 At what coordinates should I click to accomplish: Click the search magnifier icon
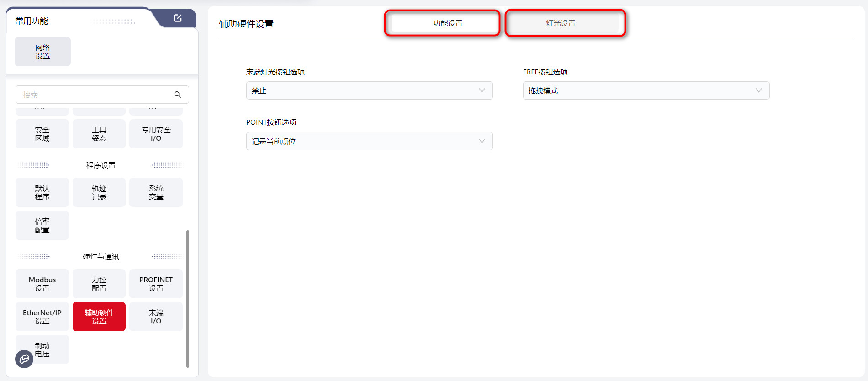coord(178,95)
